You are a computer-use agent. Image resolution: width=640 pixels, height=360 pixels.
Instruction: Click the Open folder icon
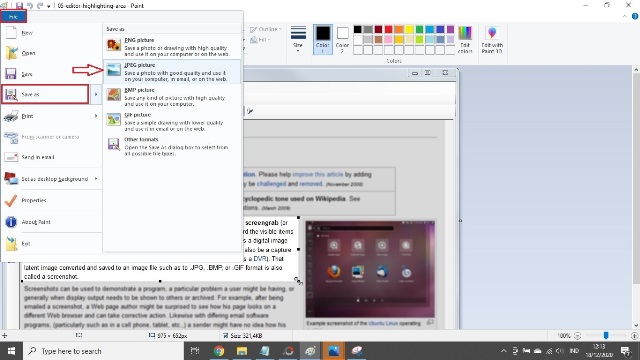(11, 53)
